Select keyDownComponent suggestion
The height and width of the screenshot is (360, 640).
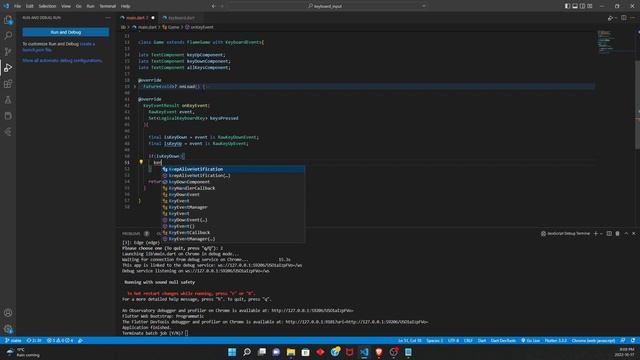(x=233, y=182)
